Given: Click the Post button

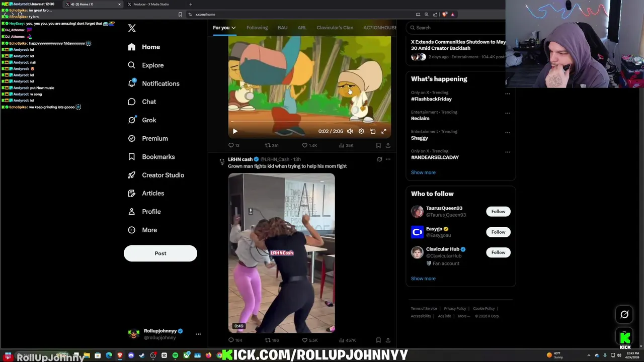Looking at the screenshot, I should click(x=160, y=253).
